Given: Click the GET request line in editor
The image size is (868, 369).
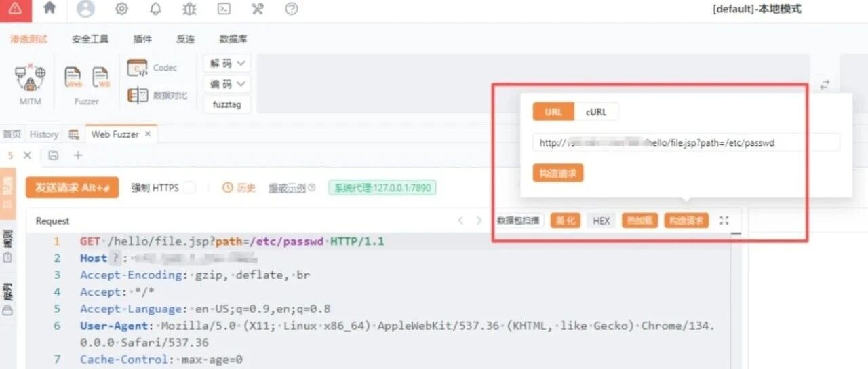Looking at the screenshot, I should tap(232, 241).
